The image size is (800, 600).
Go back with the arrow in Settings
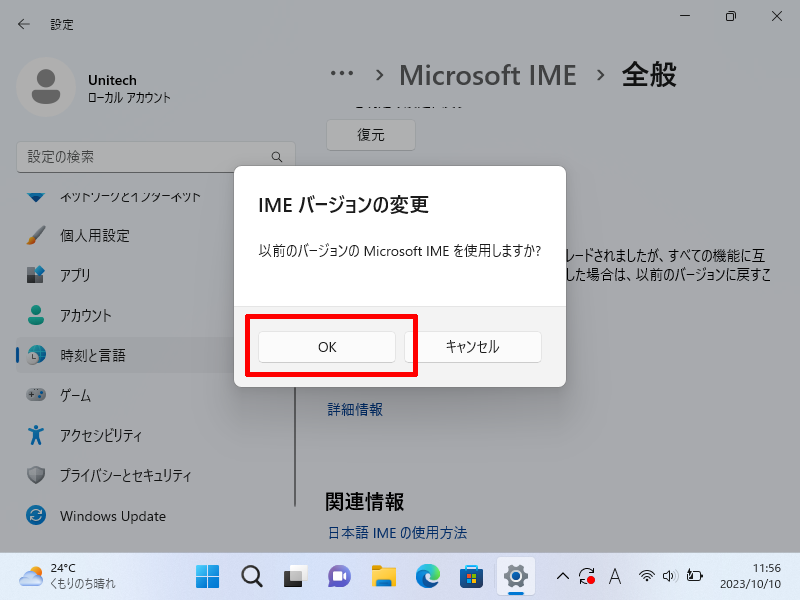pyautogui.click(x=24, y=24)
